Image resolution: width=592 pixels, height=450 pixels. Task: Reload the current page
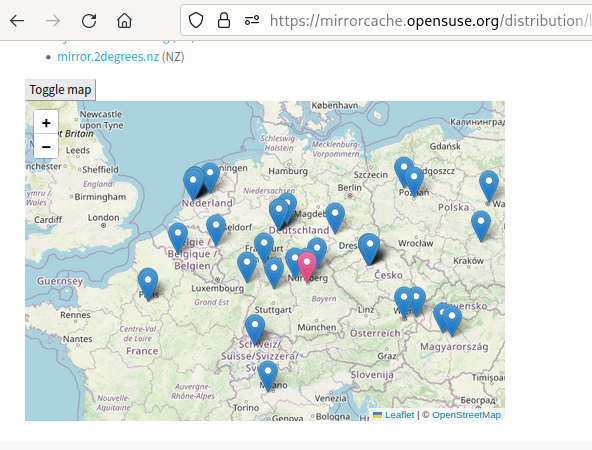pos(89,20)
